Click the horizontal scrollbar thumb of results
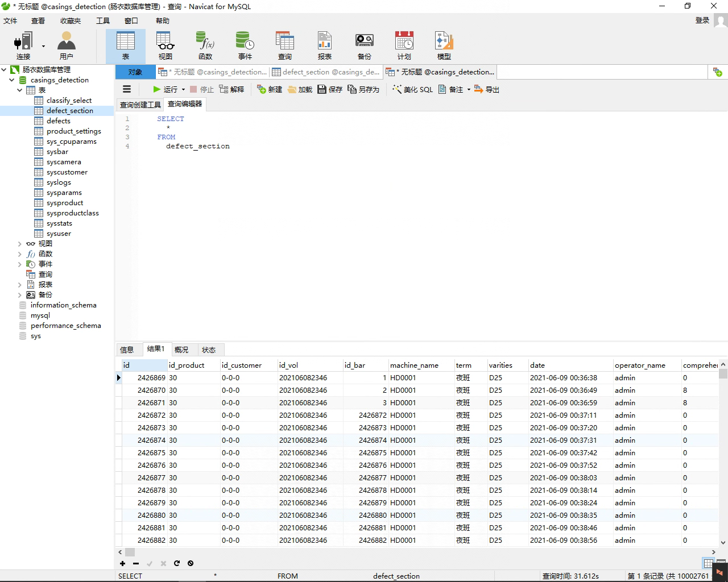This screenshot has height=582, width=728. click(x=130, y=552)
